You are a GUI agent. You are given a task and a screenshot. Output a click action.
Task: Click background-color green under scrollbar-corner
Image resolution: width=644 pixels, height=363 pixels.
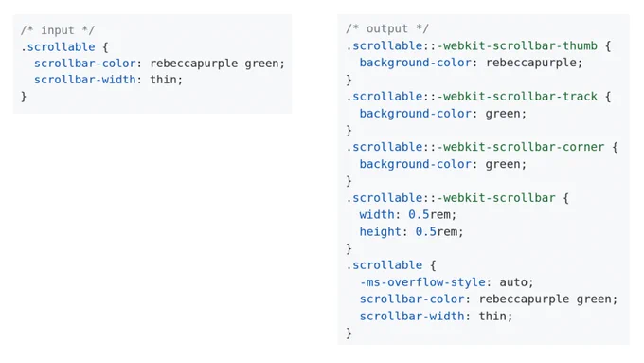443,164
